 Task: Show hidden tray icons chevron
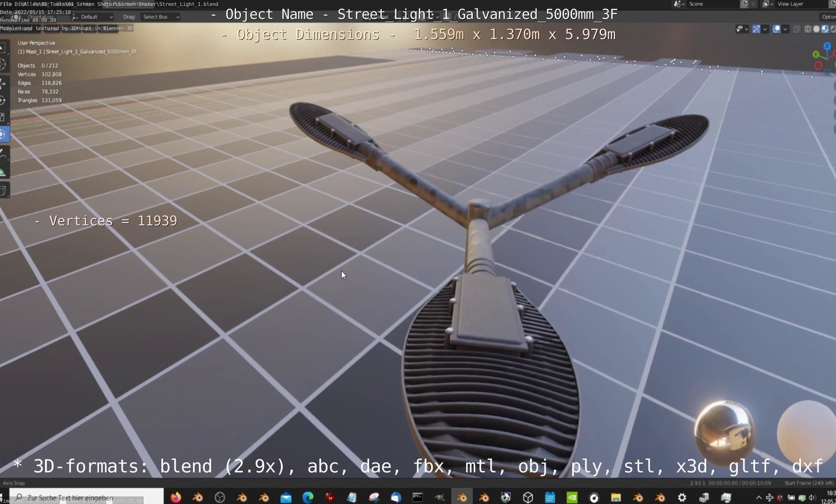758,498
